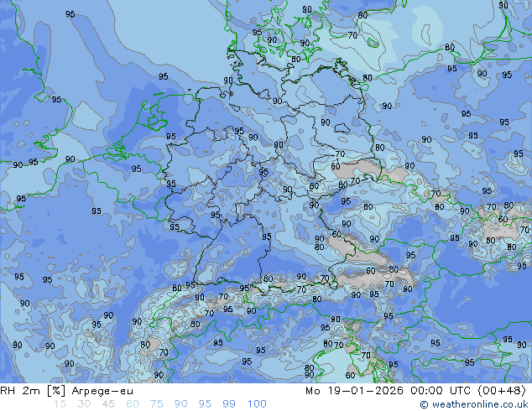Select legend value 30 in color scale

84,404
